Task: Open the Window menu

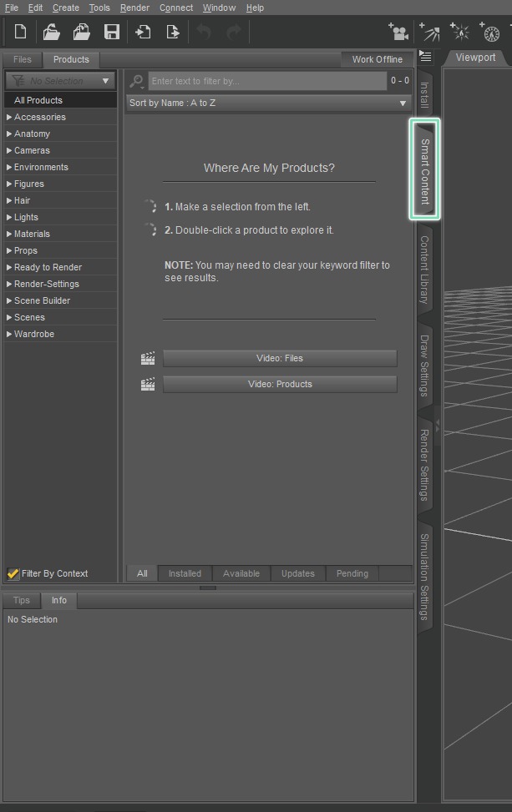Action: [219, 8]
